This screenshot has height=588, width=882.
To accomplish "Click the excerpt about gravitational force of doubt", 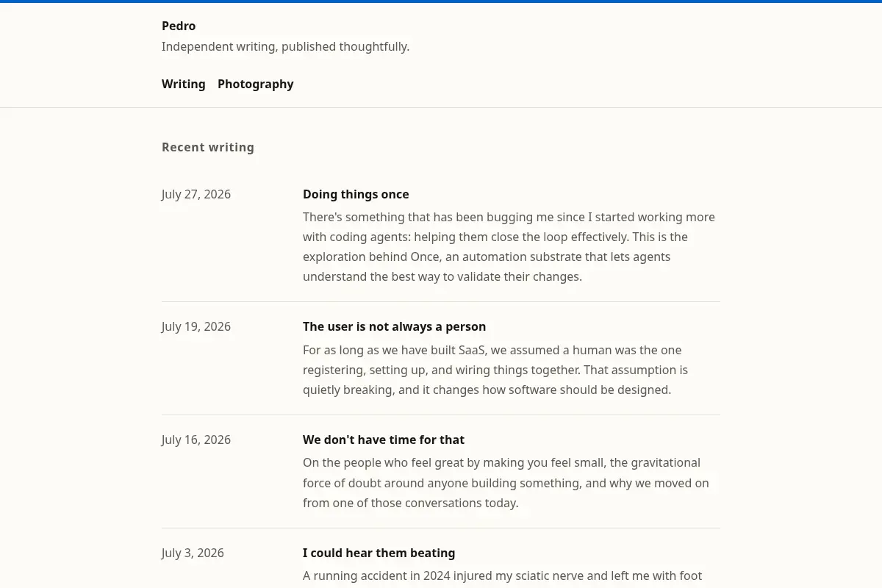I will [506, 483].
